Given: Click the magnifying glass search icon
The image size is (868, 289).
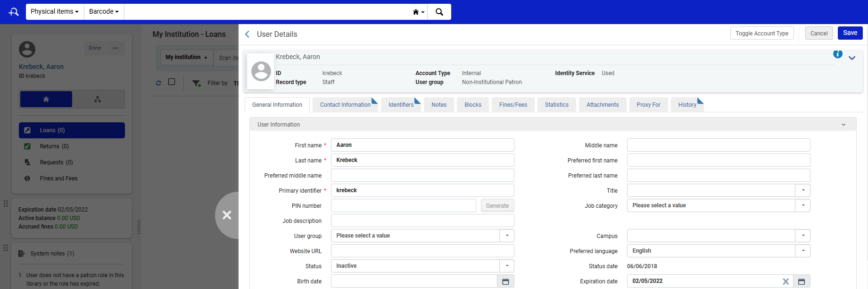Looking at the screenshot, I should tap(439, 12).
